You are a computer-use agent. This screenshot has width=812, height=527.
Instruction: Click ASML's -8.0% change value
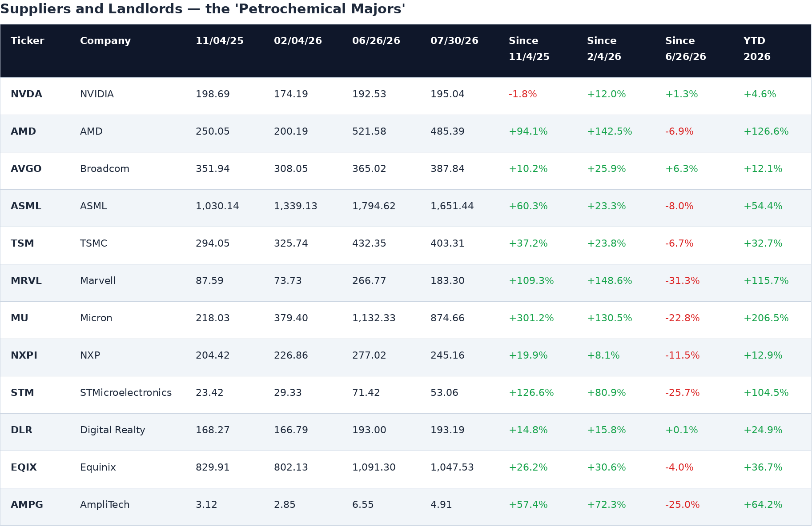point(679,206)
